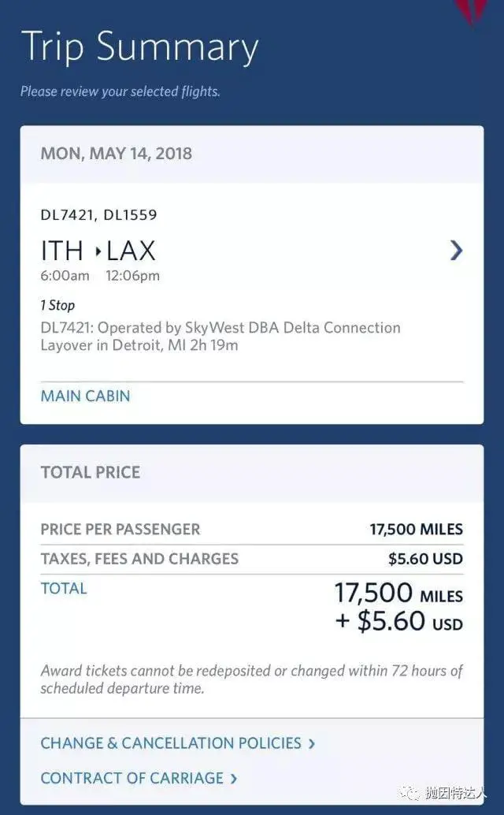Tap the ITH origin airport code
Viewport: 504px width, 815px height.
click(62, 251)
